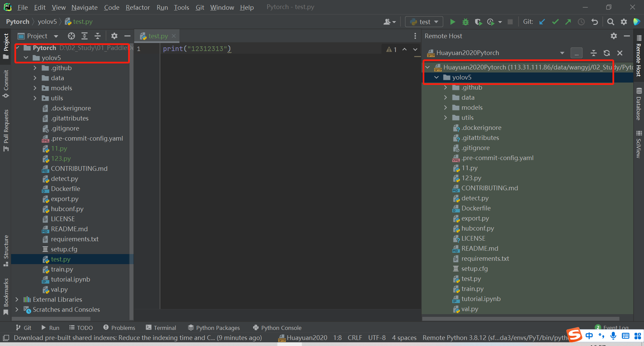Open IDE settings gear in the top toolbar
This screenshot has width=644, height=346.
click(x=624, y=22)
